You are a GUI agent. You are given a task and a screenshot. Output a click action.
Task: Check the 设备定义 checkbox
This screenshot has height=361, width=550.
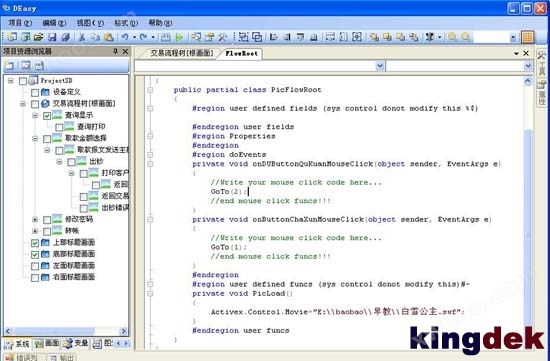click(35, 93)
